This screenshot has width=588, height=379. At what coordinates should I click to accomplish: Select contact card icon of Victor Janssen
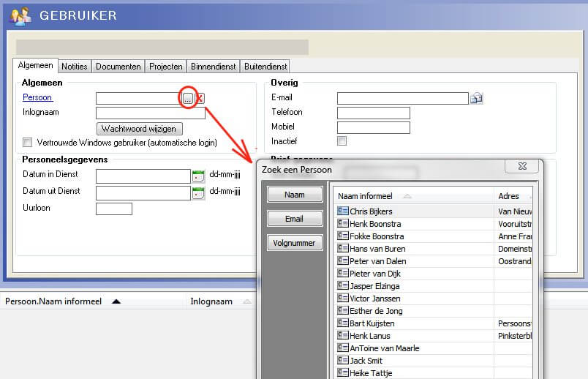point(343,298)
